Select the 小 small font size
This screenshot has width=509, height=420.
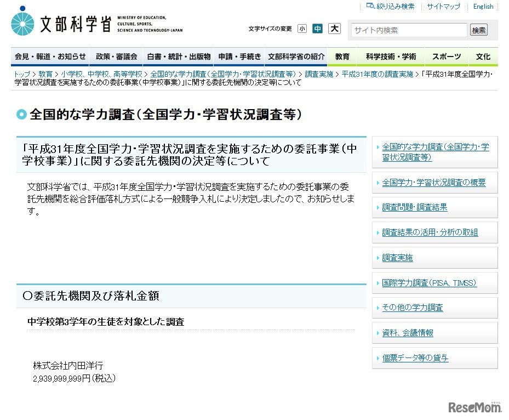point(302,28)
